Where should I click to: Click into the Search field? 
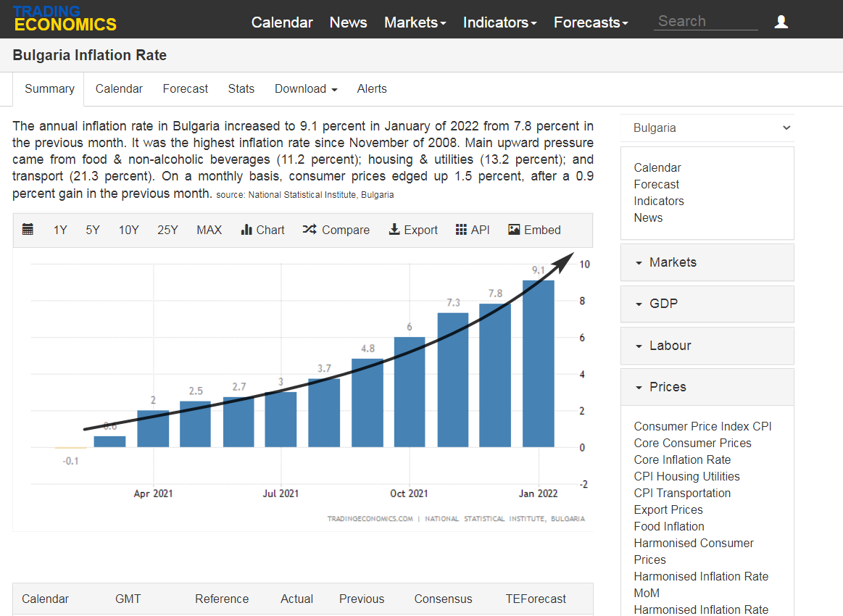(x=705, y=22)
